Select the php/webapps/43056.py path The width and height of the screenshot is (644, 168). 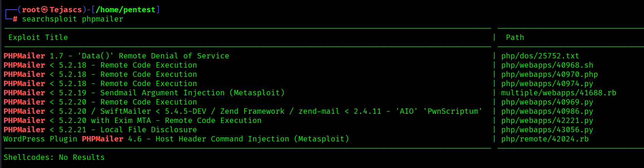coord(547,130)
